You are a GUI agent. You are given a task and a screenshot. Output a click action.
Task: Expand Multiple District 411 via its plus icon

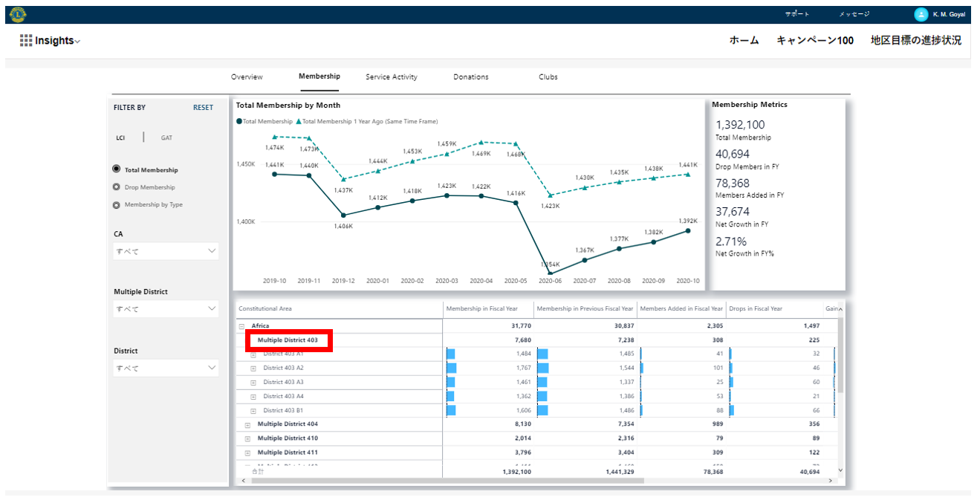coord(247,453)
